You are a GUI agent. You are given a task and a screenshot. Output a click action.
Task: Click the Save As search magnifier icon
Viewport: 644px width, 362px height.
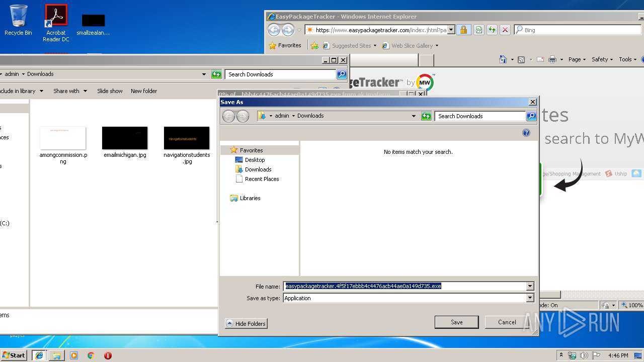[x=531, y=116]
